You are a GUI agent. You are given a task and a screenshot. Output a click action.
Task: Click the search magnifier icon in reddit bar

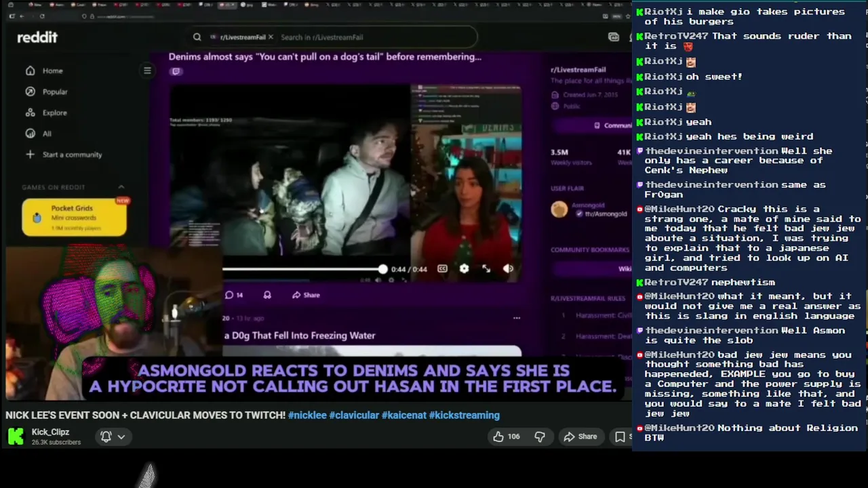(197, 37)
